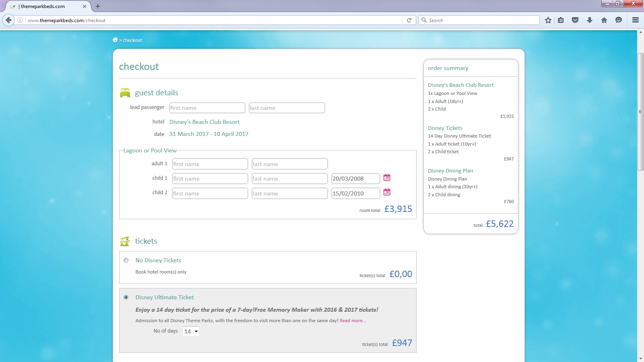Screen dimensions: 644x362
Task: Click child 2 last name field
Action: click(289, 193)
